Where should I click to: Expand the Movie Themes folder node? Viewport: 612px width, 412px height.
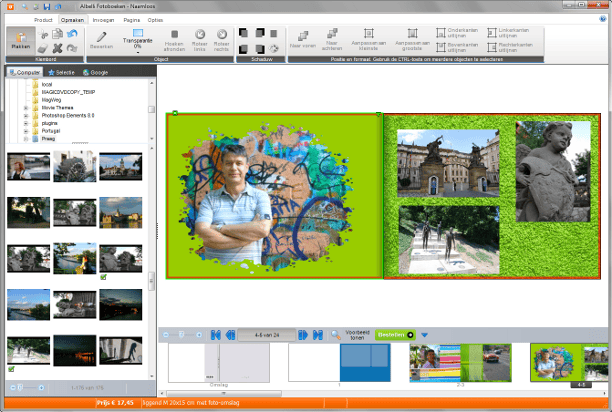[x=26, y=108]
